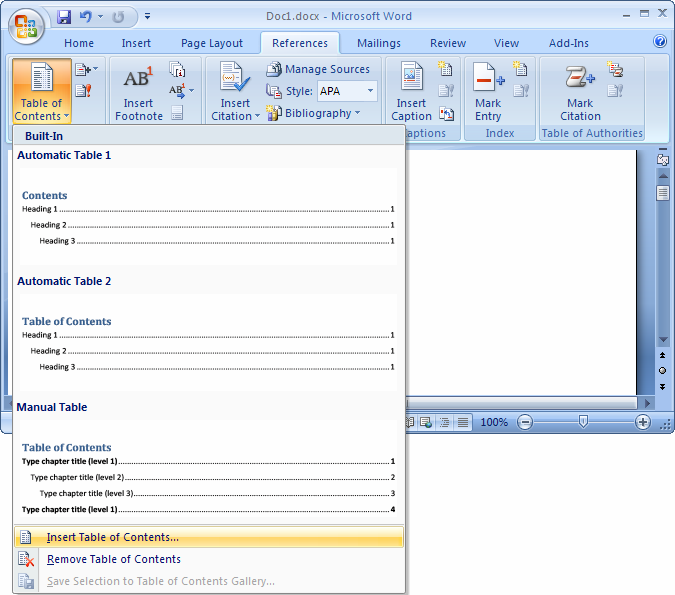Screen dimensions: 675x595
Task: Click the Insert Index icon
Action: [x=520, y=68]
